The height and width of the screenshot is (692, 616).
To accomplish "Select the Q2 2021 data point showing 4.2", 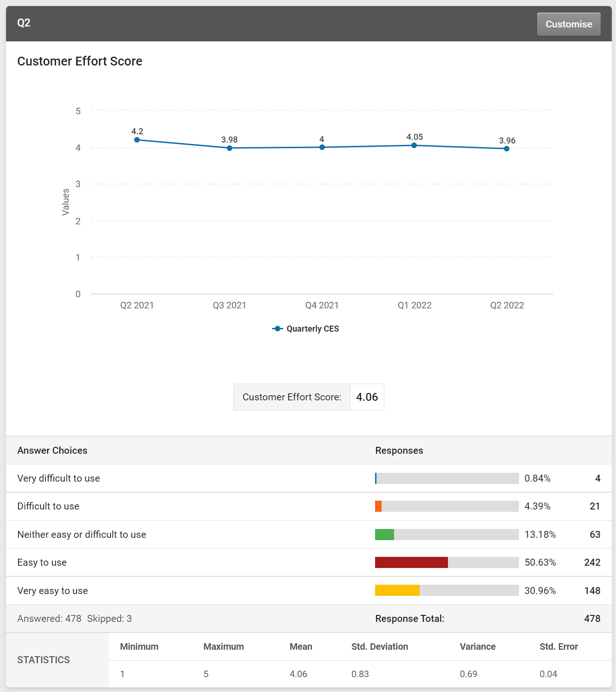I will 137,139.
